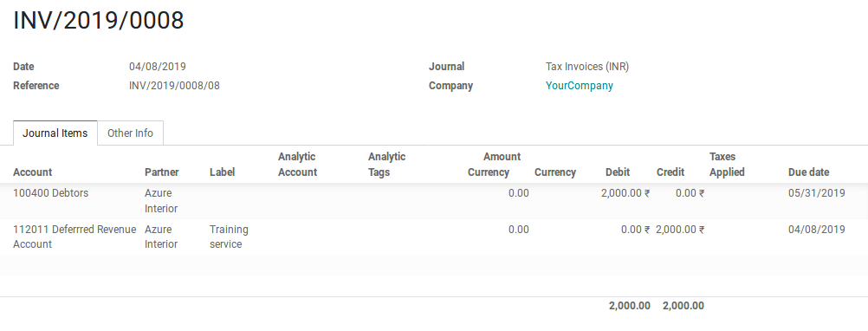Open the Journal Items tab
The image size is (868, 331).
55,133
